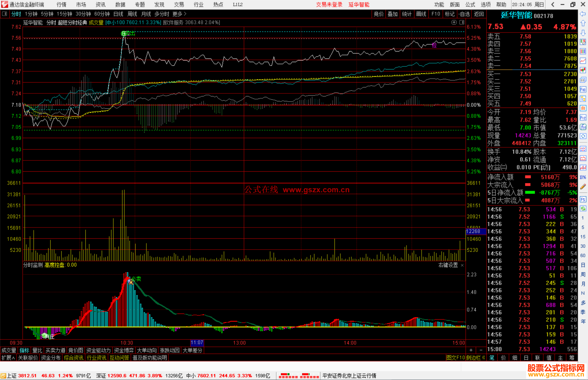Expand the 扩展 panel at bottom
The width and height of the screenshot is (588, 380).
pyautogui.click(x=8, y=358)
